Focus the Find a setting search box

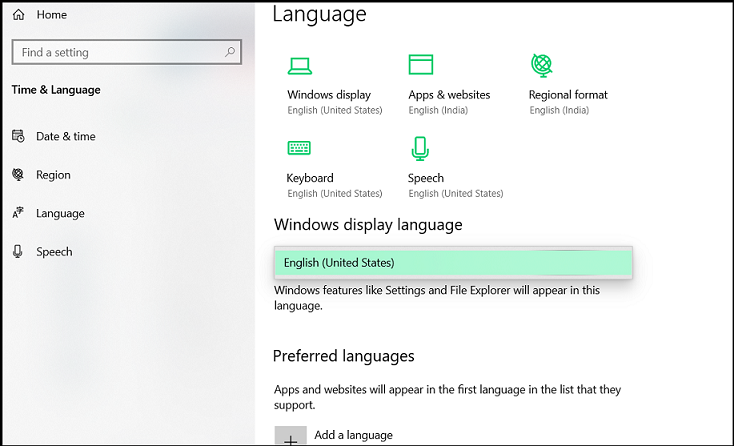click(126, 52)
